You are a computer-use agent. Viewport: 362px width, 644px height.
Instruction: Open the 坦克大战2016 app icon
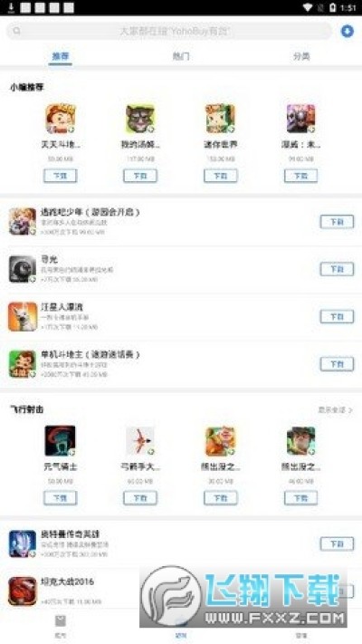pos(23,591)
